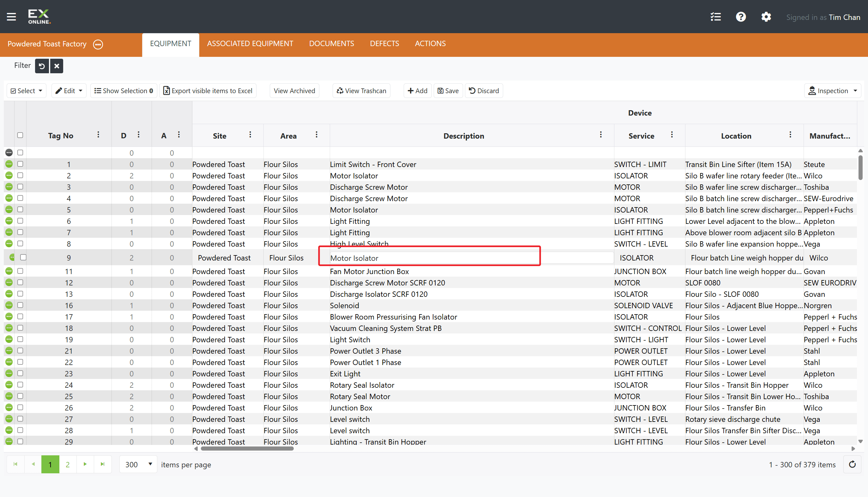
Task: Open the items per page dropdown
Action: point(138,464)
